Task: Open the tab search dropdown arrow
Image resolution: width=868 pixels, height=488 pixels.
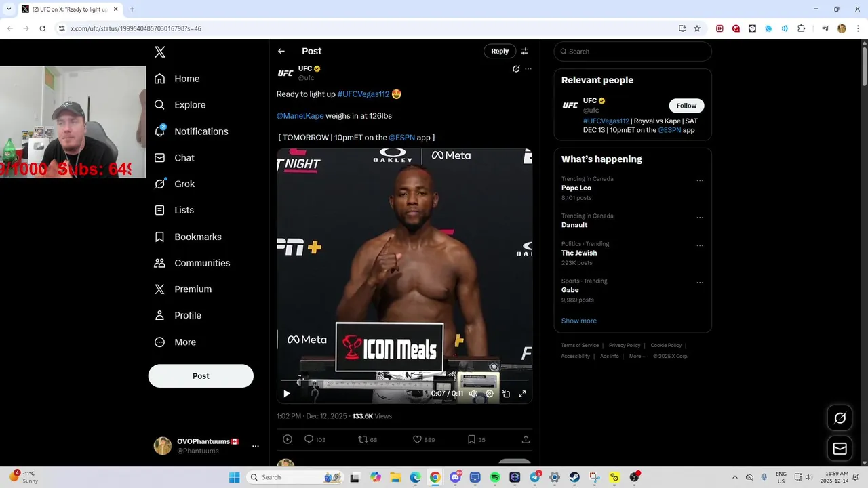Action: pyautogui.click(x=9, y=9)
